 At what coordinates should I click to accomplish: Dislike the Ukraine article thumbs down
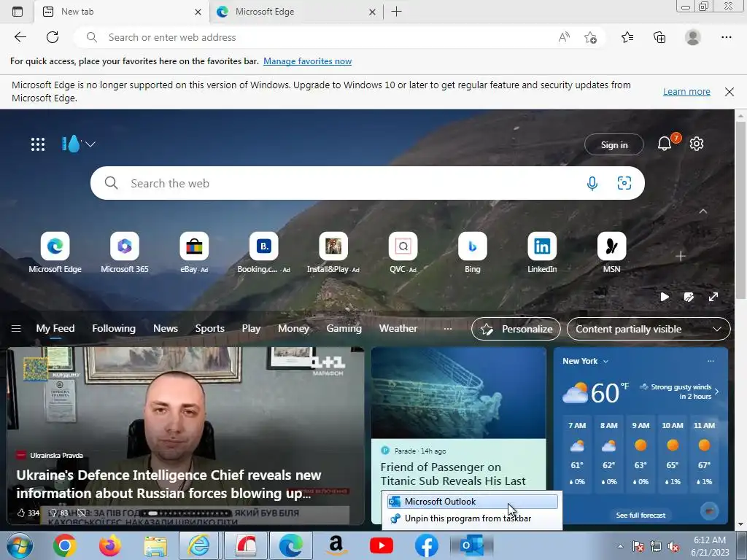tap(58, 513)
